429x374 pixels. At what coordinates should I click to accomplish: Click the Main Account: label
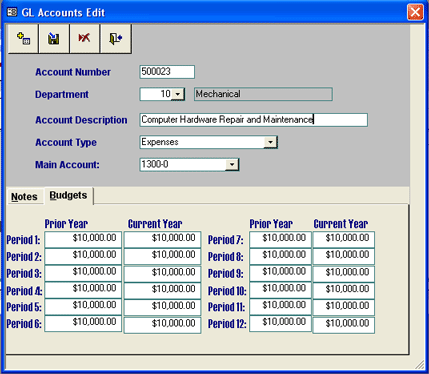(x=67, y=165)
